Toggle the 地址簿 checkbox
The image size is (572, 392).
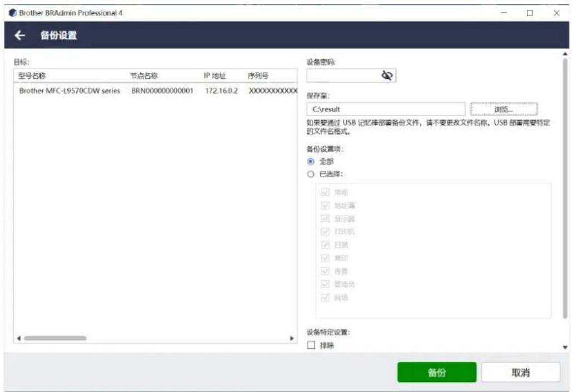point(325,205)
